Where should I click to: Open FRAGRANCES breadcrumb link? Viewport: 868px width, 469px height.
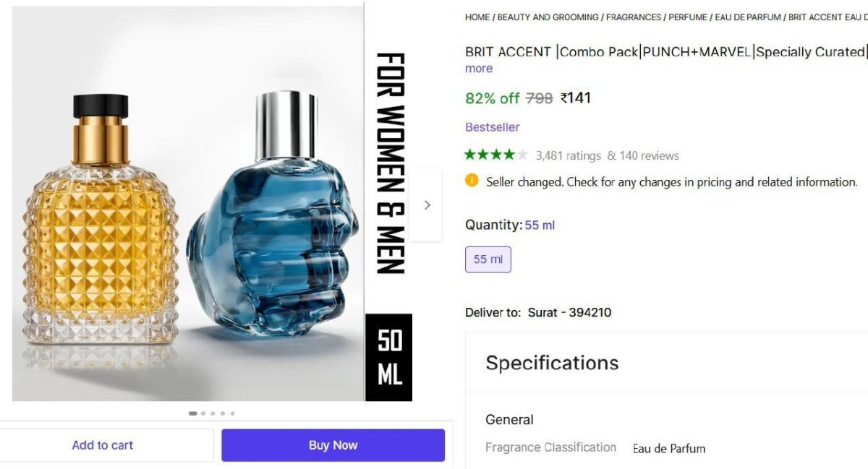point(634,17)
